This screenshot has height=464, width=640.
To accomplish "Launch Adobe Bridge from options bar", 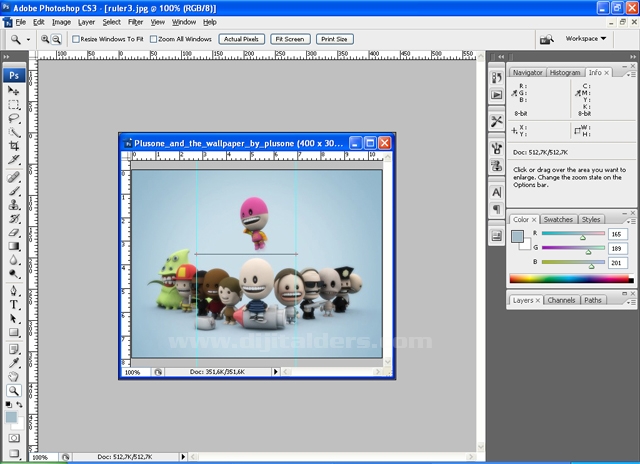I will coord(547,39).
